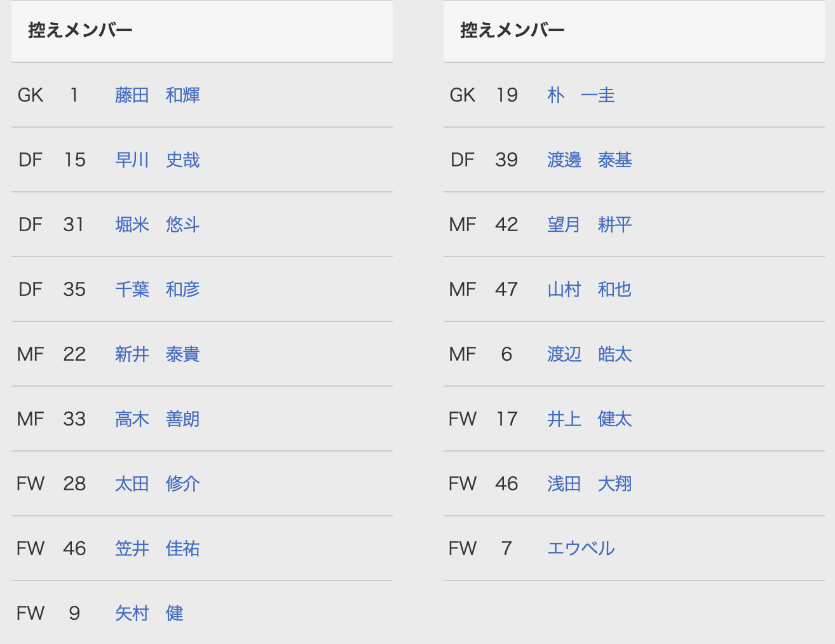Click right 控えメンバー section header
Screen dimensions: 835x644
coord(512,30)
